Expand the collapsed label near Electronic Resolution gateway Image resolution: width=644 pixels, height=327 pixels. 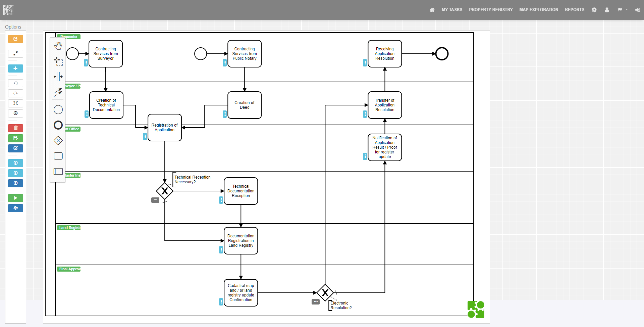315,302
